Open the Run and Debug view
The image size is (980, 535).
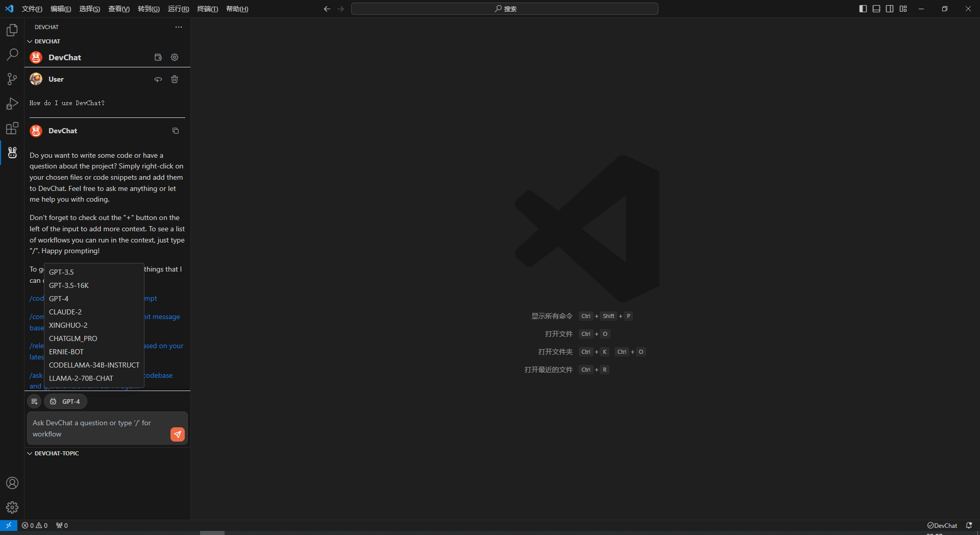[x=12, y=104]
